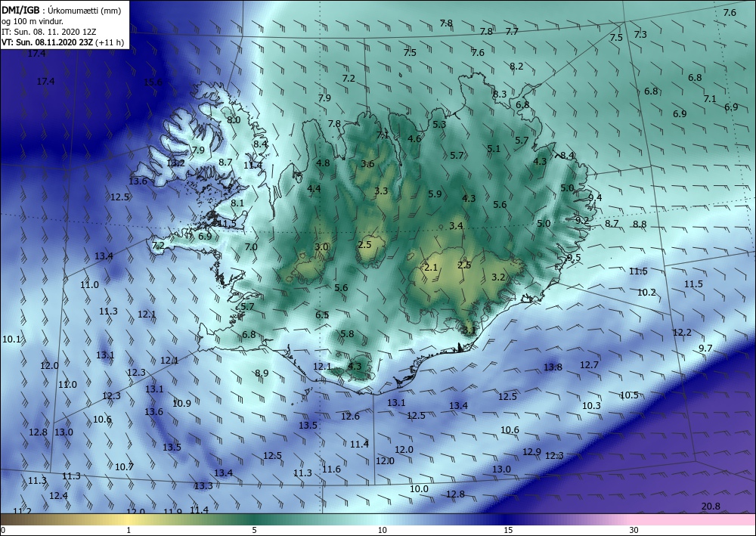The image size is (756, 536).
Task: Click the map value 12.6
Action: click(x=351, y=416)
